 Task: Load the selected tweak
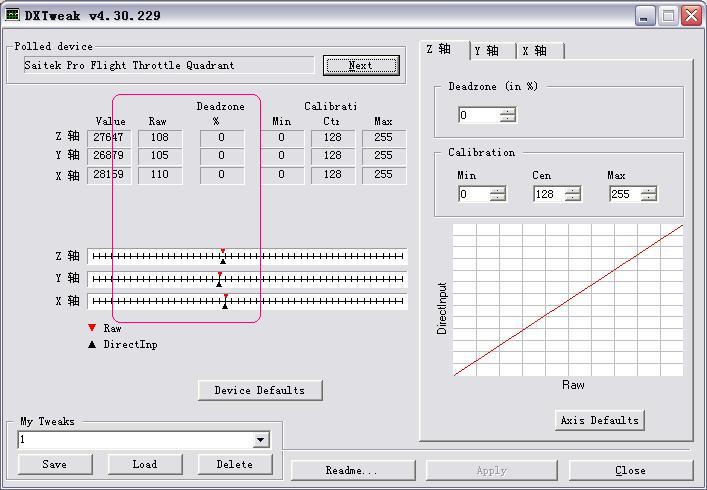(x=145, y=464)
